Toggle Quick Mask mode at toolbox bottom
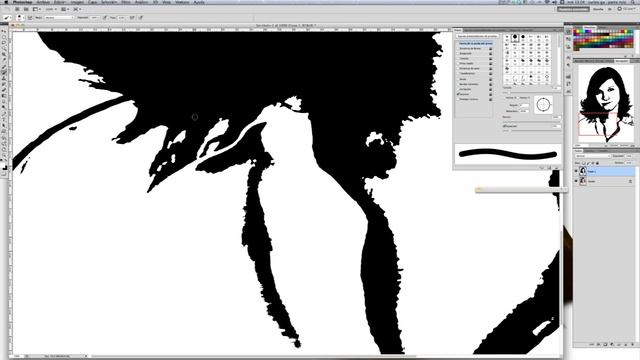 point(4,175)
